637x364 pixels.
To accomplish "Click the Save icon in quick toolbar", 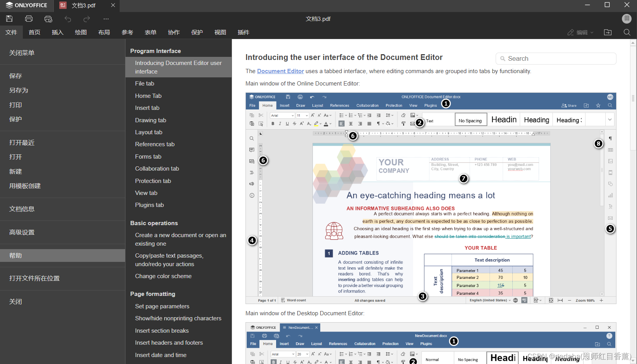I will (9, 19).
